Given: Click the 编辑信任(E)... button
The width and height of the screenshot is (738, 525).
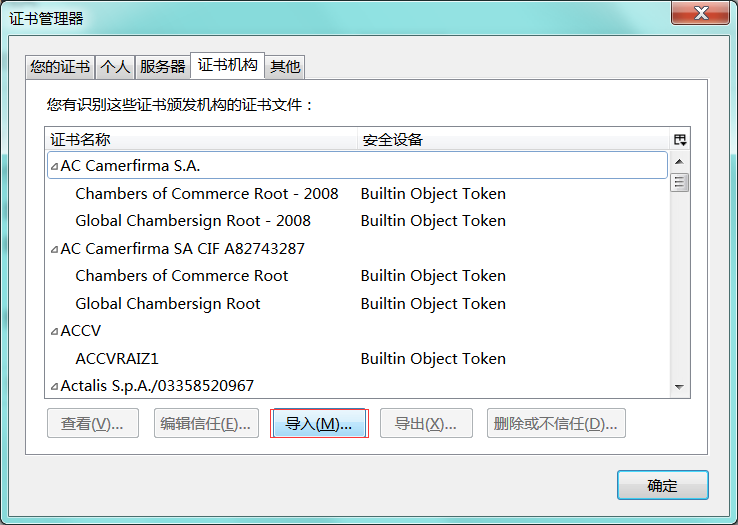Looking at the screenshot, I should [x=206, y=423].
